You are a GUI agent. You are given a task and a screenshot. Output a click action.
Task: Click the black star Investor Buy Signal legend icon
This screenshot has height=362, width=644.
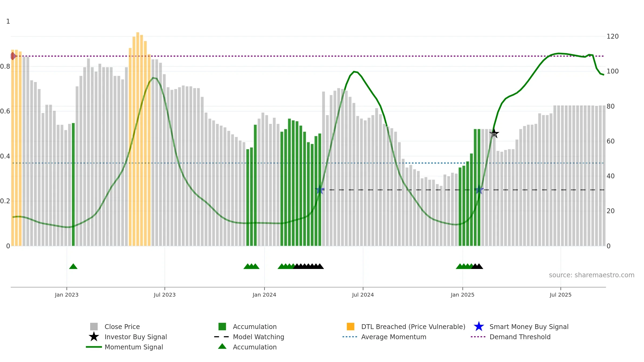tap(94, 337)
